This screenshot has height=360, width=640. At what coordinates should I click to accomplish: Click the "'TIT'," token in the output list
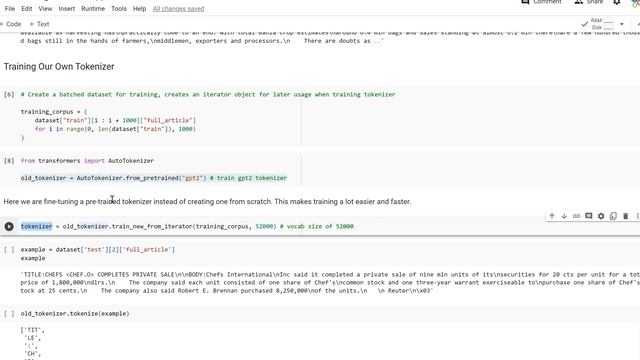[33, 330]
